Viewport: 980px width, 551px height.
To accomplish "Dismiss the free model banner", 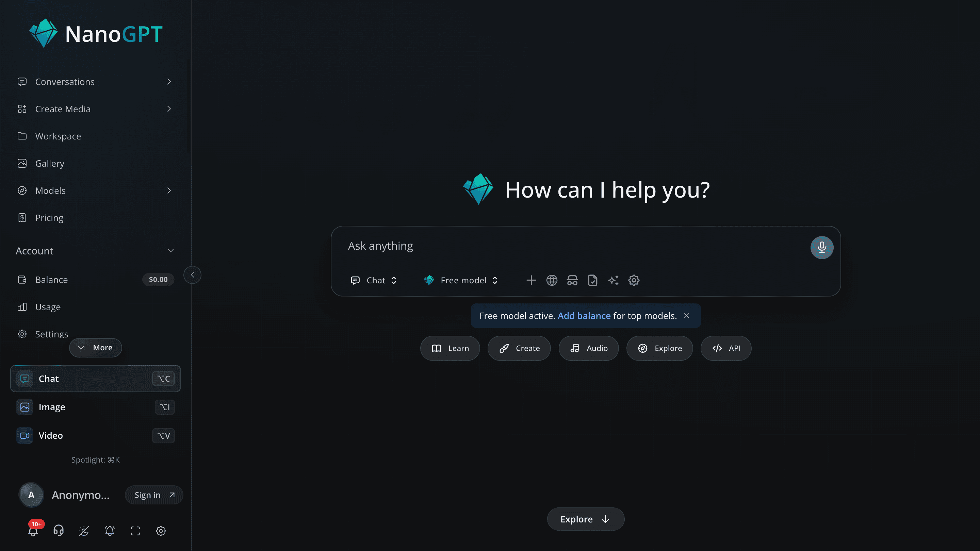I will 687,316.
